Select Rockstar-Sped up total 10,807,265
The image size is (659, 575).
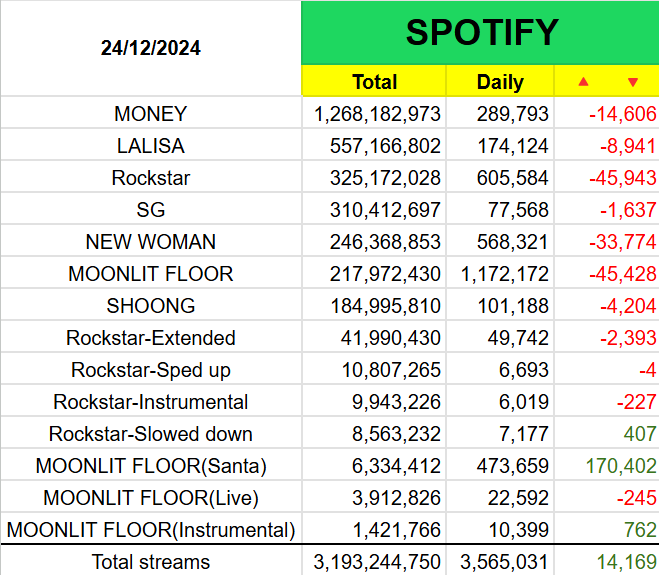click(374, 369)
